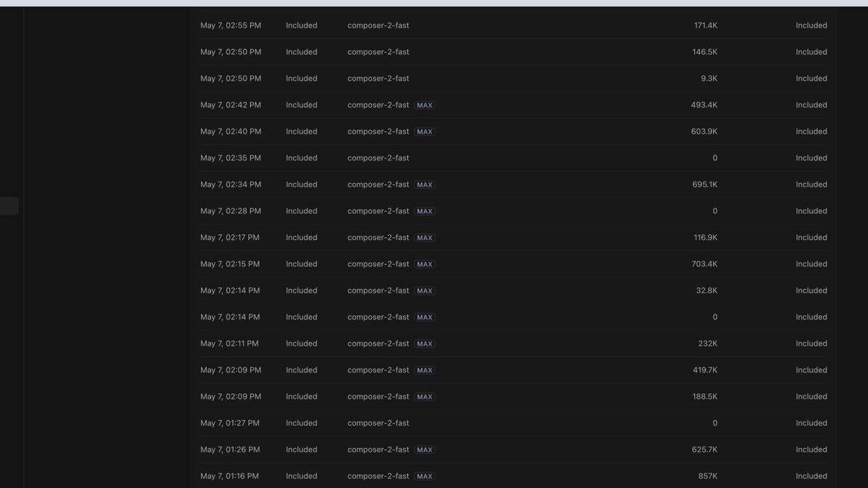Click the May 7, 02:35 PM date cell
This screenshot has width=868, height=488.
click(231, 158)
